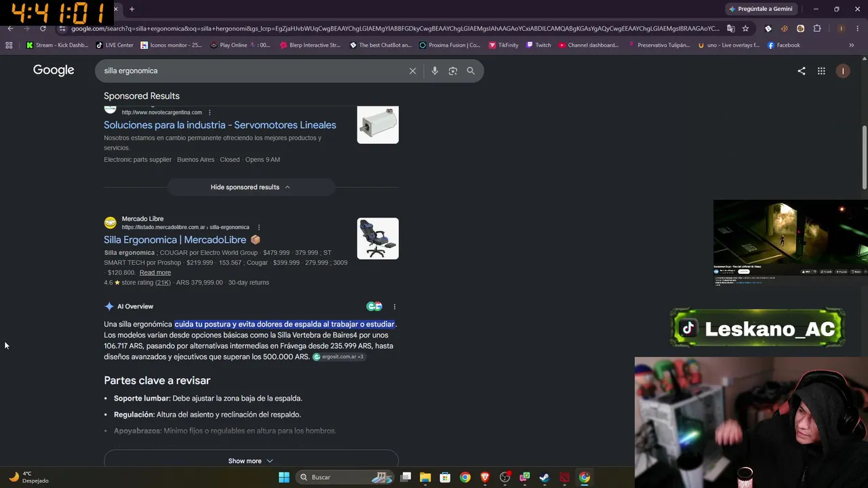Click the browser address bar URL
The height and width of the screenshot is (488, 868).
point(395,28)
